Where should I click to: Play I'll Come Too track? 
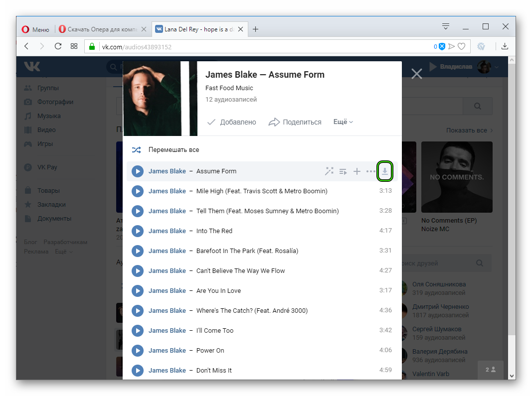coord(138,331)
